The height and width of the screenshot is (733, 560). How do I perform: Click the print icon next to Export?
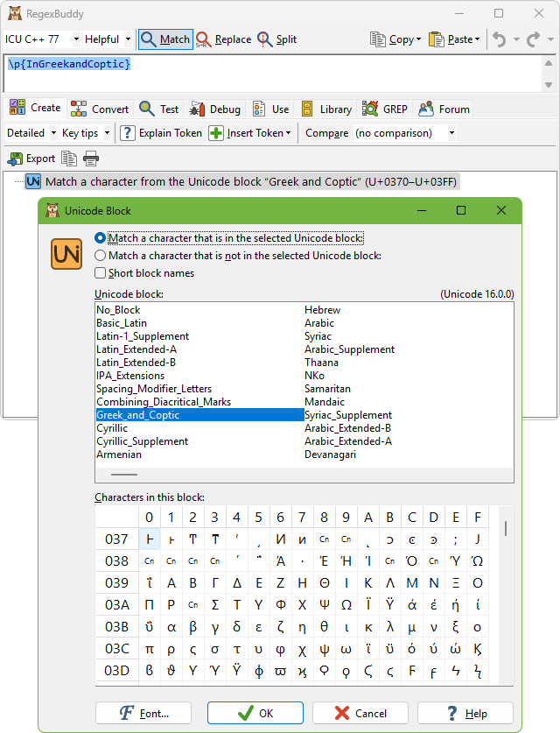pos(91,159)
